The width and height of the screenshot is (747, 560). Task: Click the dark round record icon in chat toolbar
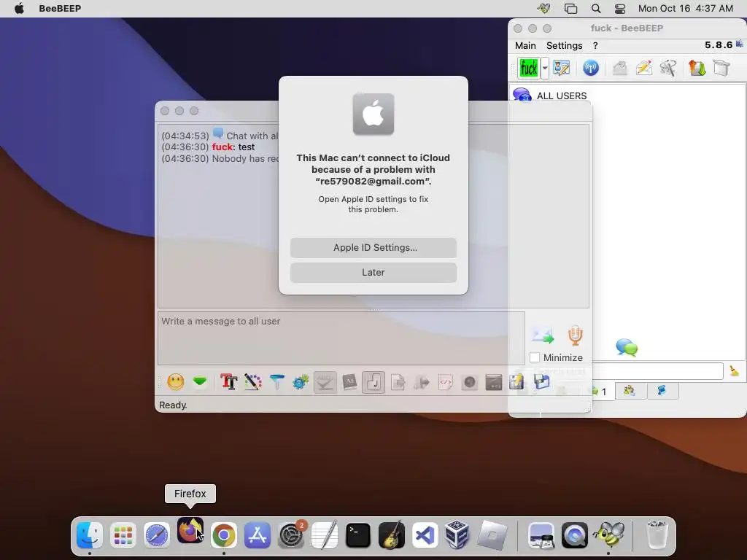pos(469,382)
